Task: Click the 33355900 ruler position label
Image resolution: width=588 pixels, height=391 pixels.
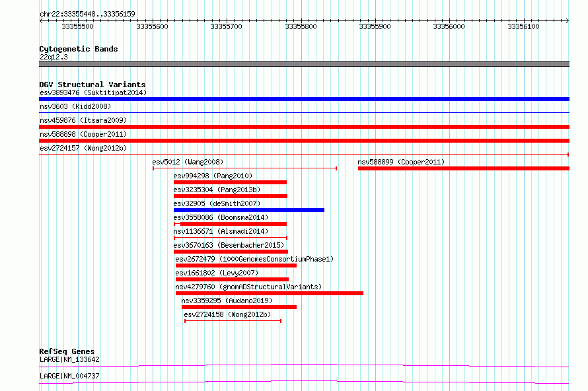Action: point(375,26)
